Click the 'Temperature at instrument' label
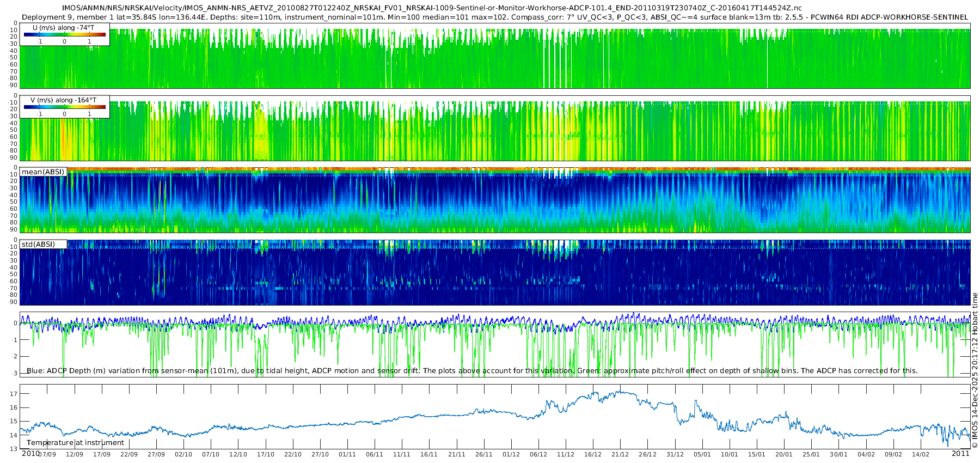This screenshot has height=463, width=980. click(76, 442)
